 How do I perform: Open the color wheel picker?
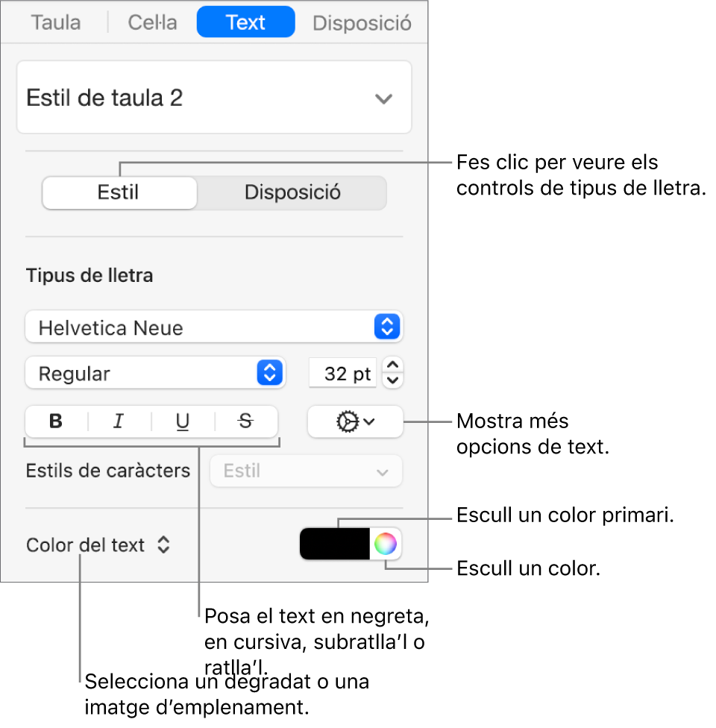tap(386, 544)
